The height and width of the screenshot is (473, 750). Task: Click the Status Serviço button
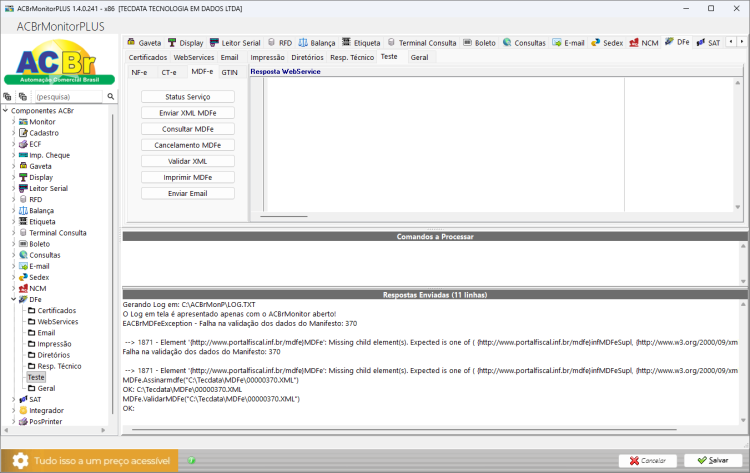tap(188, 97)
